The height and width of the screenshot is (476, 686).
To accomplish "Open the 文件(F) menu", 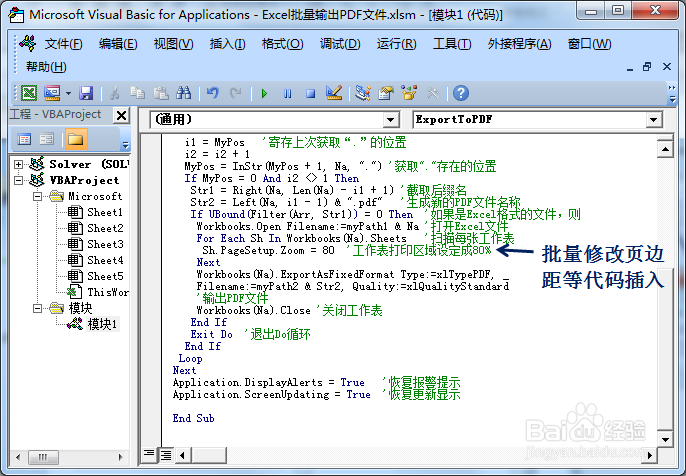I will [x=63, y=44].
